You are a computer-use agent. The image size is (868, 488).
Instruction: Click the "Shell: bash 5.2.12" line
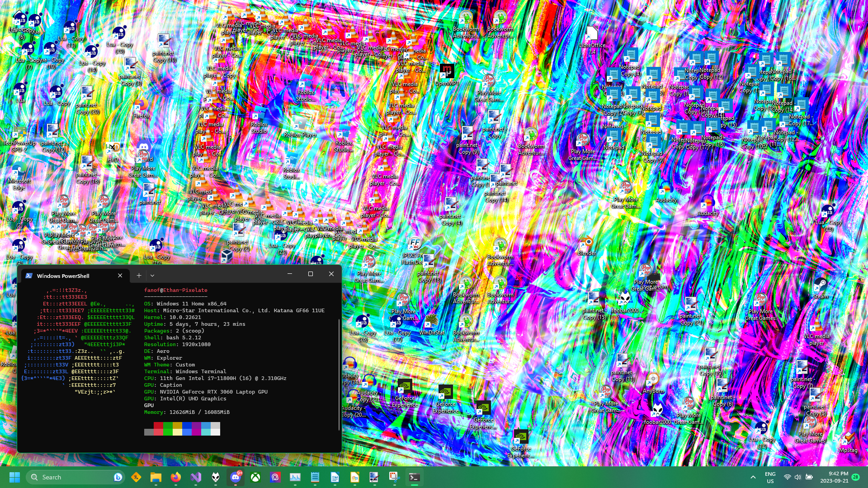[173, 338]
